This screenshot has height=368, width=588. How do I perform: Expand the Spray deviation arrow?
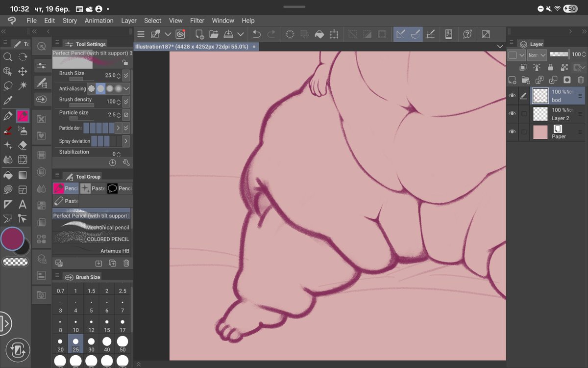(126, 141)
